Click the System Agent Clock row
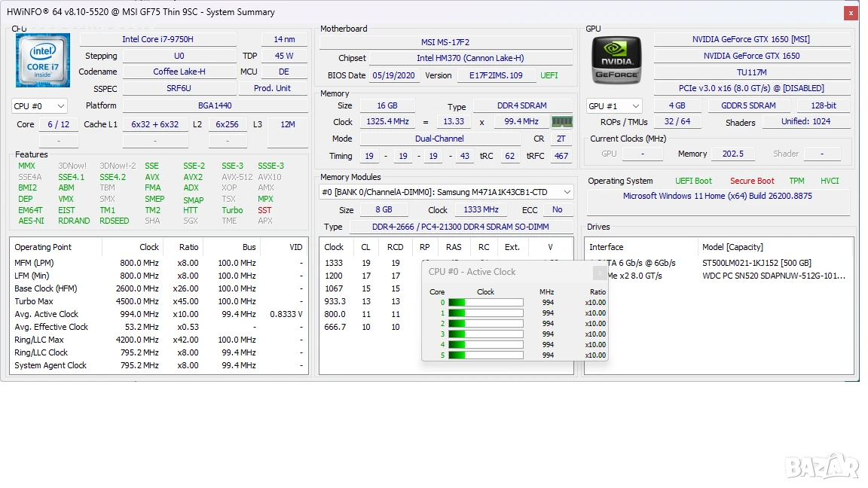The width and height of the screenshot is (868, 488). pos(159,366)
